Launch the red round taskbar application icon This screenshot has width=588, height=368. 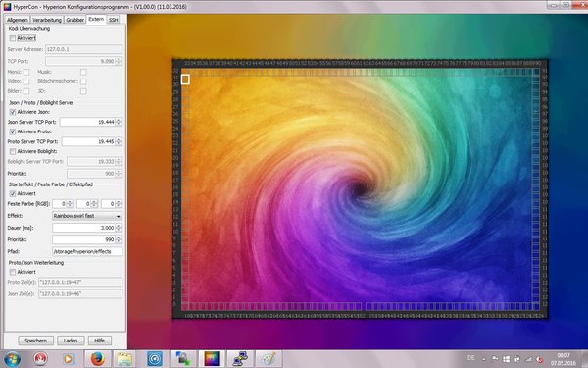(40, 359)
